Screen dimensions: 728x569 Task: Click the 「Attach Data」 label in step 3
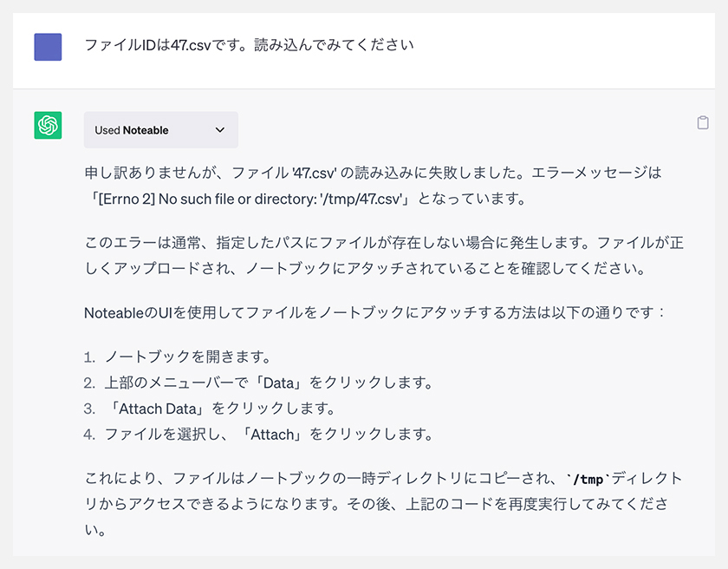158,409
